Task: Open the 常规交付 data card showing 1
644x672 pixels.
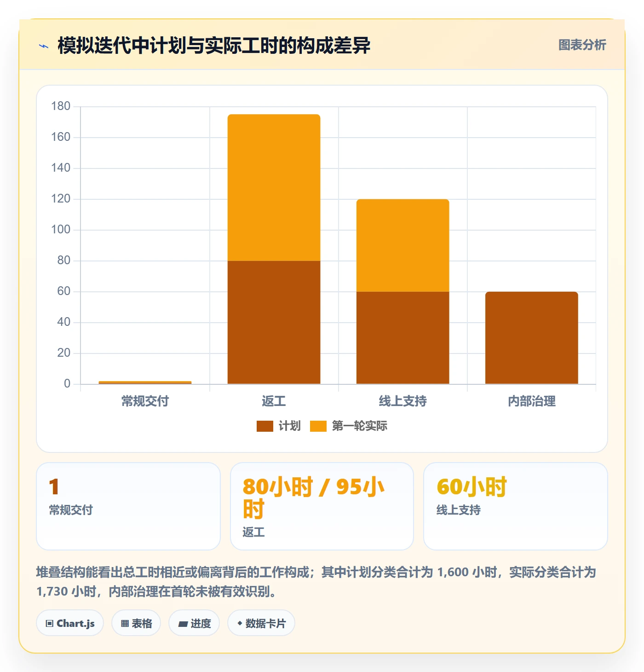Action: (x=128, y=506)
